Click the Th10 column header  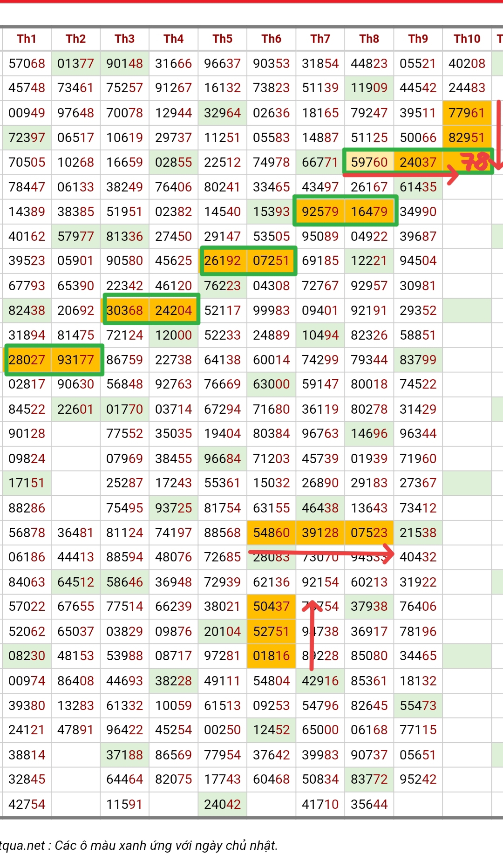(x=467, y=39)
